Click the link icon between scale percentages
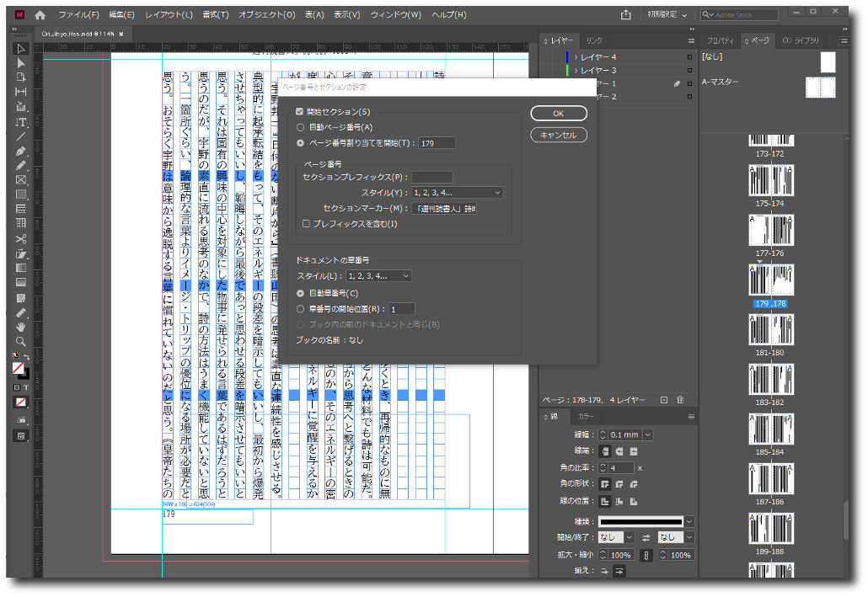Screen dimensions: 868x597 (646, 555)
